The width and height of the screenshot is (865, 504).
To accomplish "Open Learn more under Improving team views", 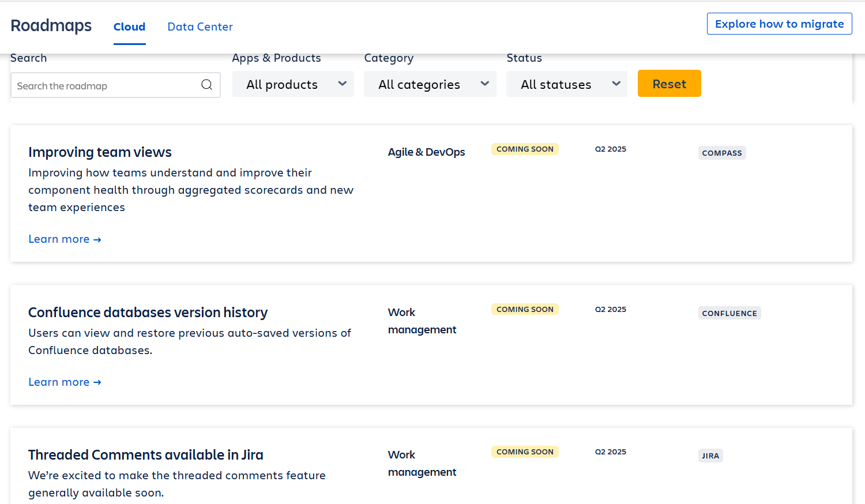I will tap(65, 239).
